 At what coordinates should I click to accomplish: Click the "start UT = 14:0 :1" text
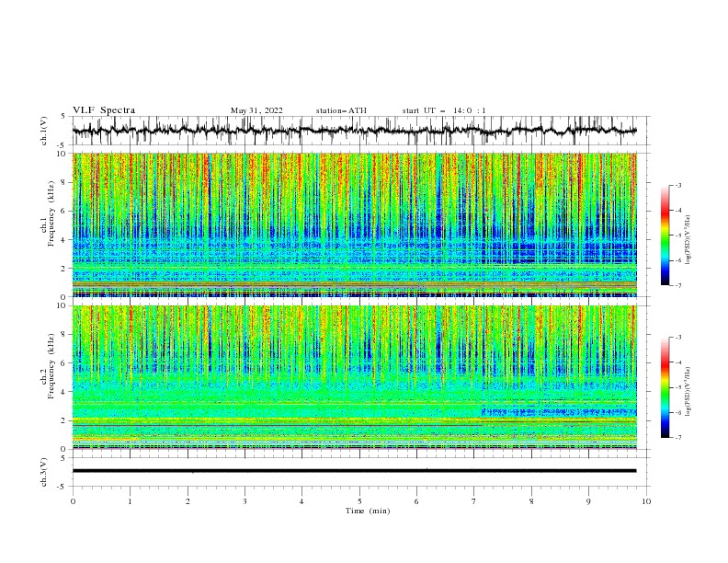pos(444,110)
